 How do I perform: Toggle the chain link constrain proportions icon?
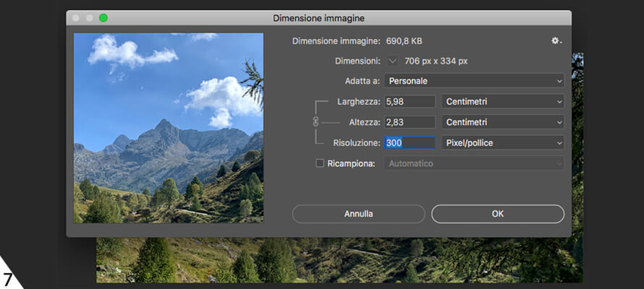pyautogui.click(x=315, y=122)
